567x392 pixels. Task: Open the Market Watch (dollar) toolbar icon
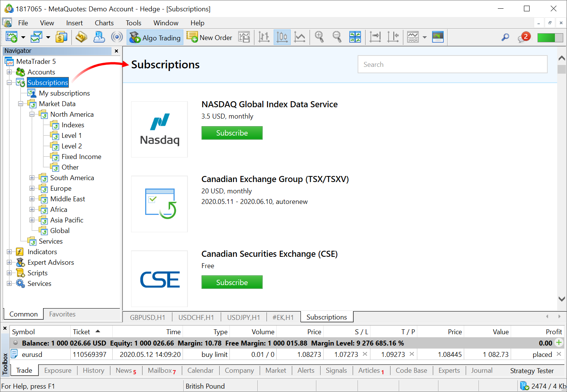click(x=61, y=37)
